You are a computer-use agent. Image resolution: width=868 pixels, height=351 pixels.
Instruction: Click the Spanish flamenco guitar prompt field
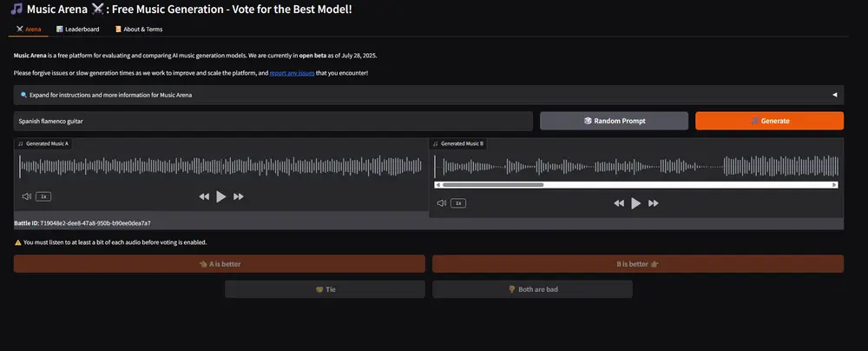pyautogui.click(x=273, y=121)
